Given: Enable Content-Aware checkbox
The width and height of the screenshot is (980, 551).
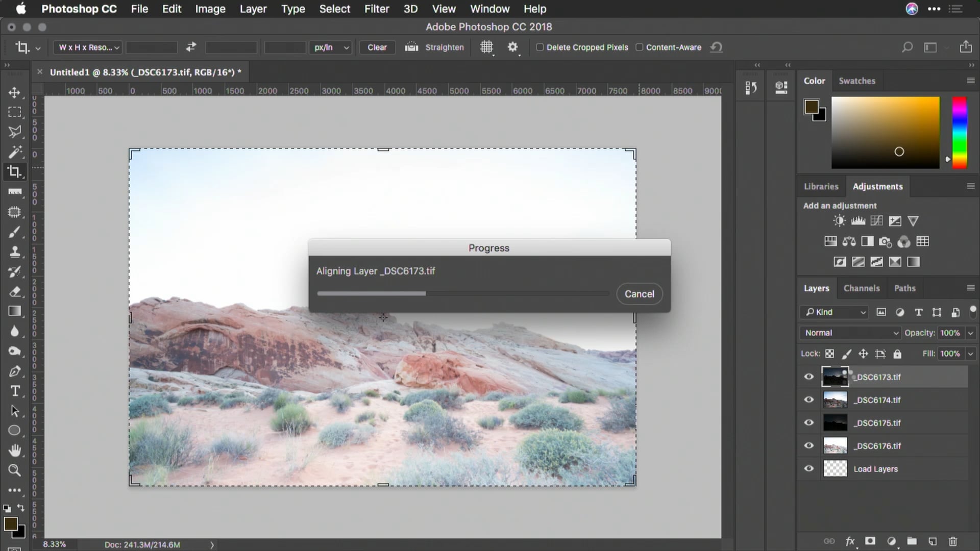Looking at the screenshot, I should [639, 47].
